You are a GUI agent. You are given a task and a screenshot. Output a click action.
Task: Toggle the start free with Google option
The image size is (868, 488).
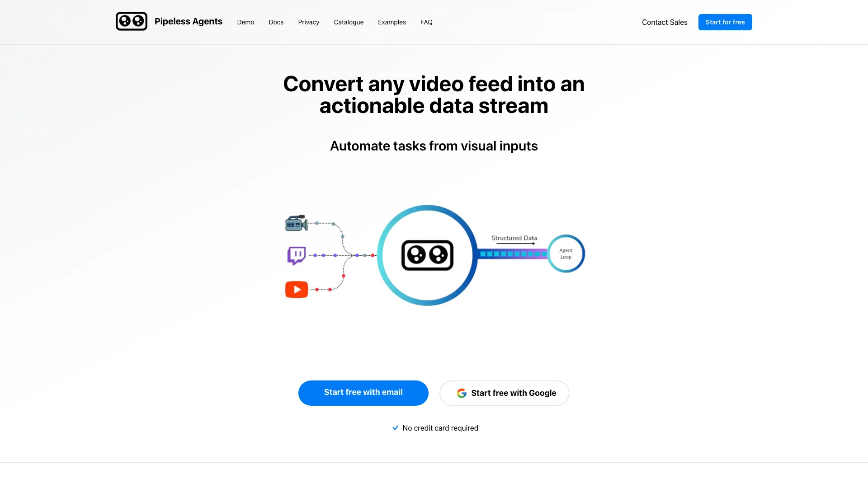[x=505, y=393]
